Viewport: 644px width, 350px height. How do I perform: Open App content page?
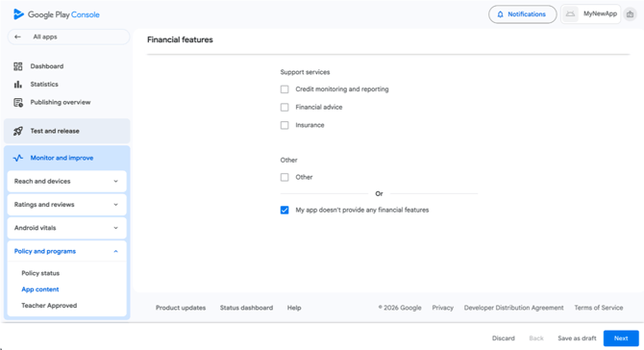pyautogui.click(x=40, y=289)
